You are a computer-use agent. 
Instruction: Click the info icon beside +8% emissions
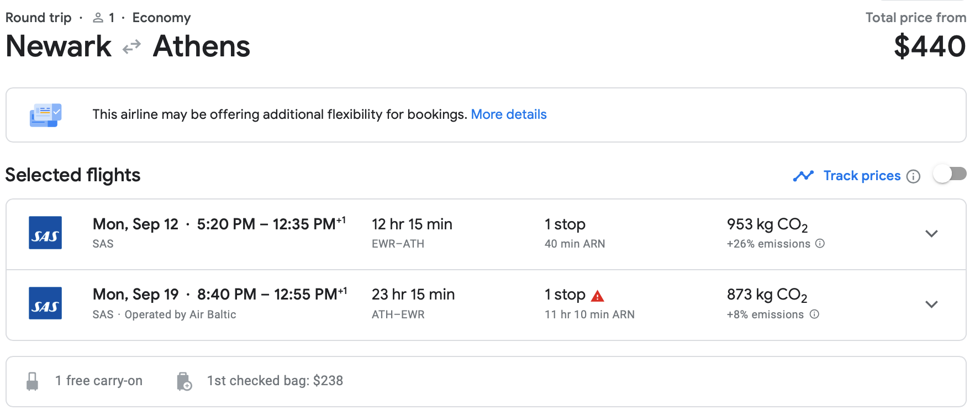pos(814,314)
